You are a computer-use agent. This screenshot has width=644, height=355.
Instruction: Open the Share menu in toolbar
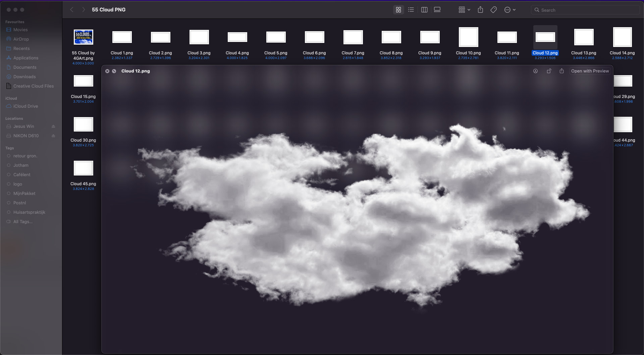pyautogui.click(x=480, y=9)
